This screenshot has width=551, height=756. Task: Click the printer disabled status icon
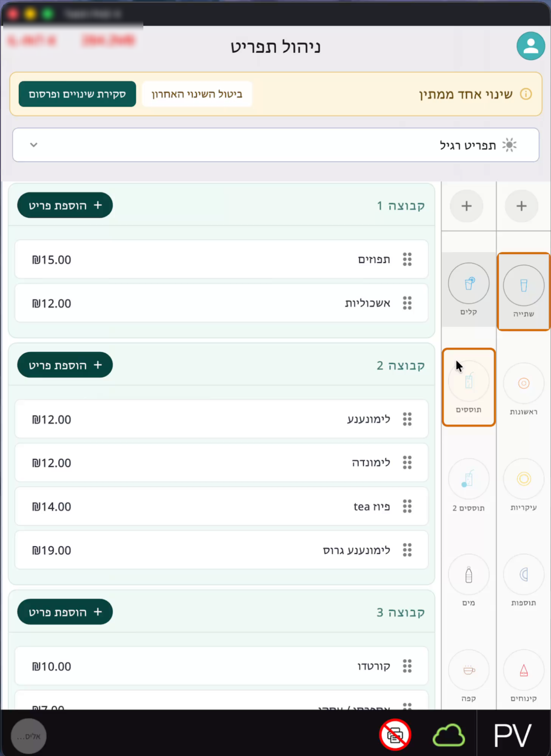pyautogui.click(x=395, y=735)
